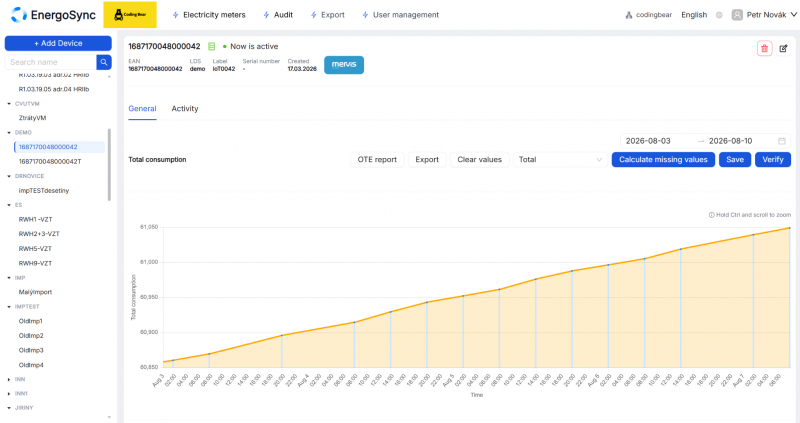Open the Total dropdown selector

560,160
